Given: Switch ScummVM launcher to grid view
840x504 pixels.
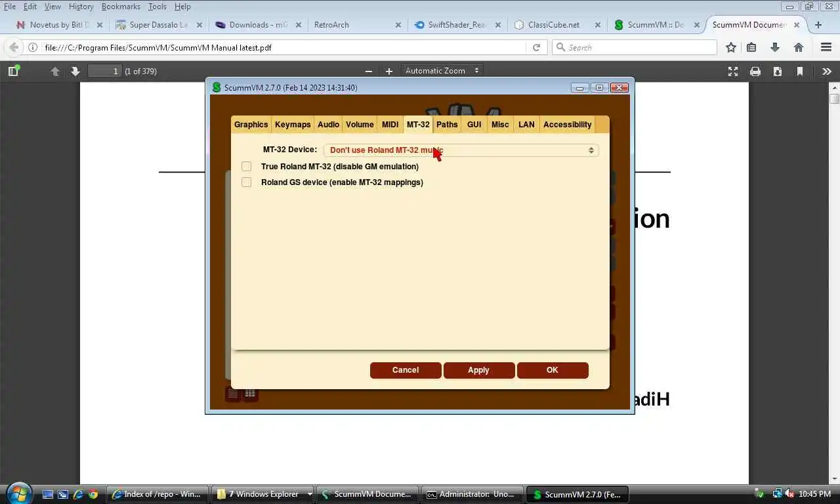Looking at the screenshot, I should pyautogui.click(x=250, y=394).
